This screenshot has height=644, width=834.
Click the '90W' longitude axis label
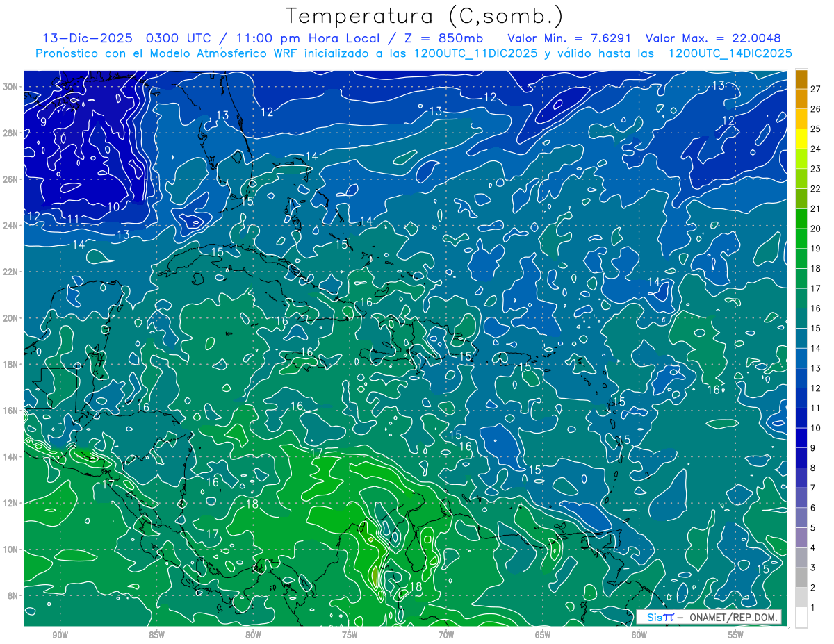[x=60, y=635]
